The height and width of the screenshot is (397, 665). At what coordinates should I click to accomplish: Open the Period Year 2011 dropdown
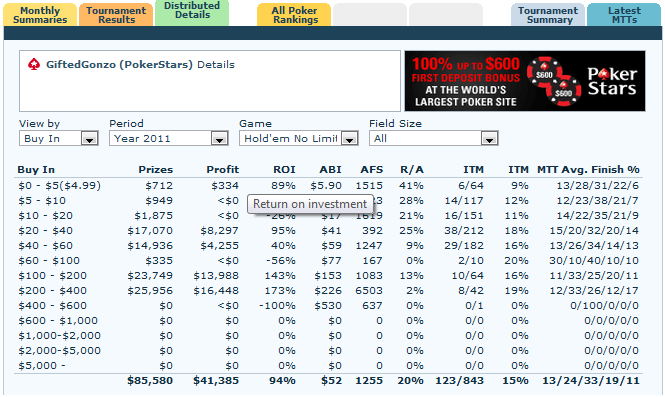pos(169,138)
